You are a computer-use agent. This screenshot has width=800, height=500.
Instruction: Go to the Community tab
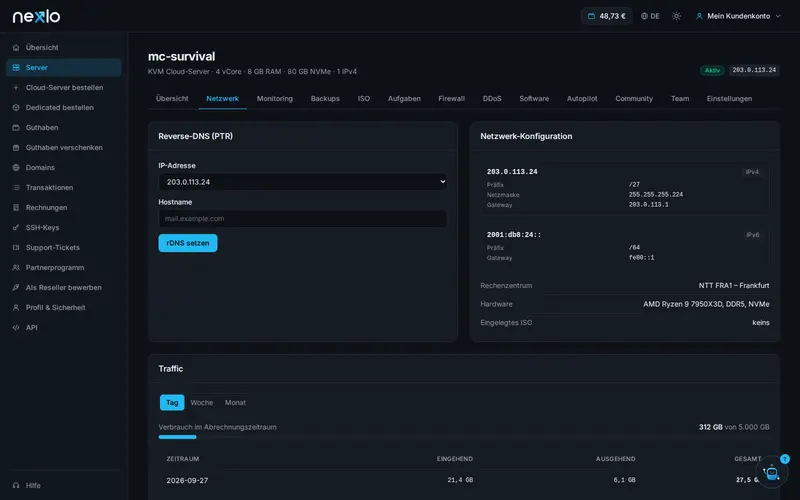point(634,98)
